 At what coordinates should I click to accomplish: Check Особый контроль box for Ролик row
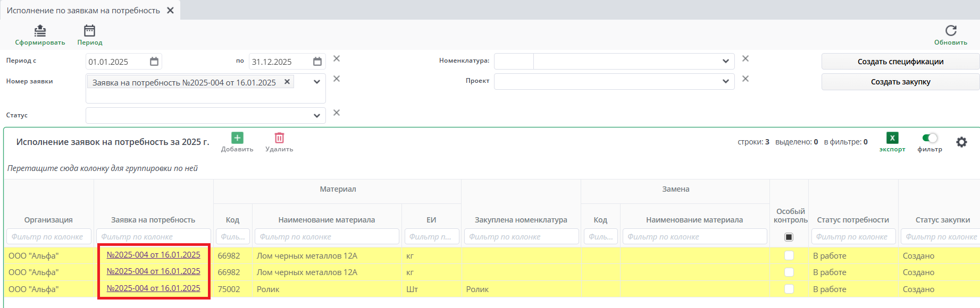pos(789,289)
